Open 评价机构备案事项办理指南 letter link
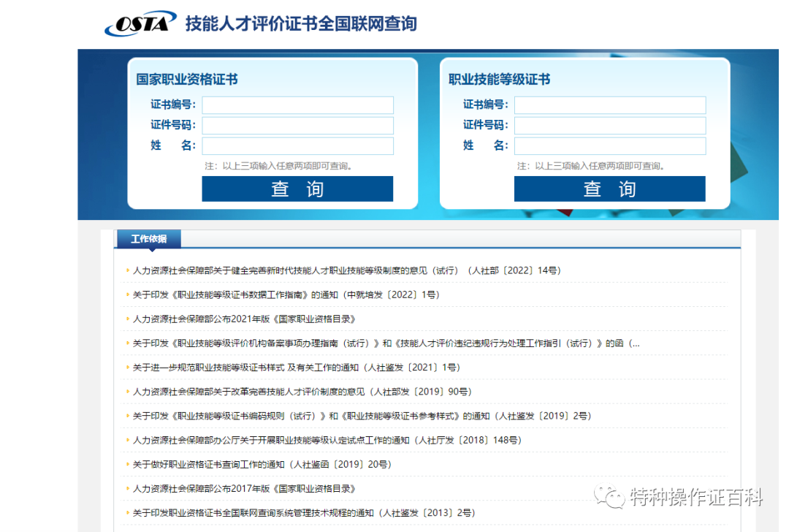The height and width of the screenshot is (532, 789). 386,343
